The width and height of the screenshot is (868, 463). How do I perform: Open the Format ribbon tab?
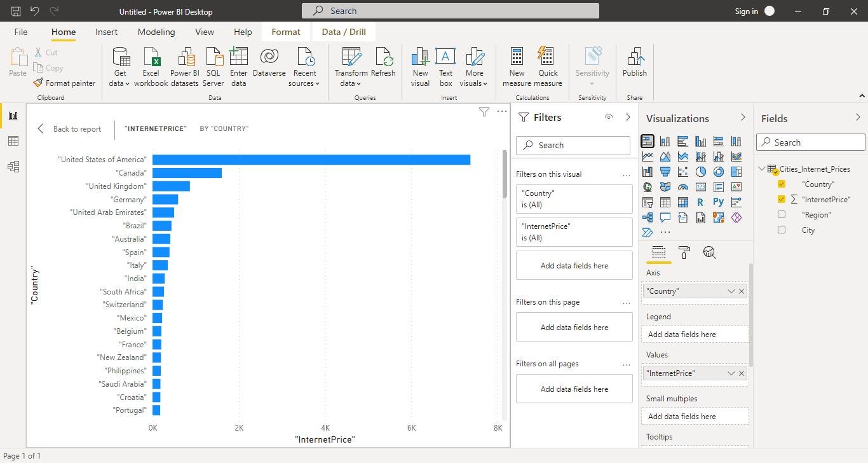[286, 32]
